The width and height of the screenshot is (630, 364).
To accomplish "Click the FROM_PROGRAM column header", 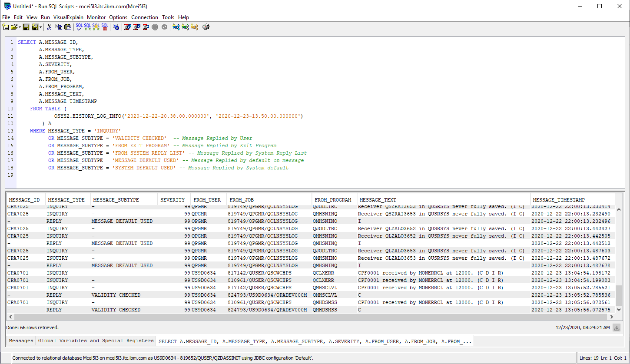I will point(334,200).
